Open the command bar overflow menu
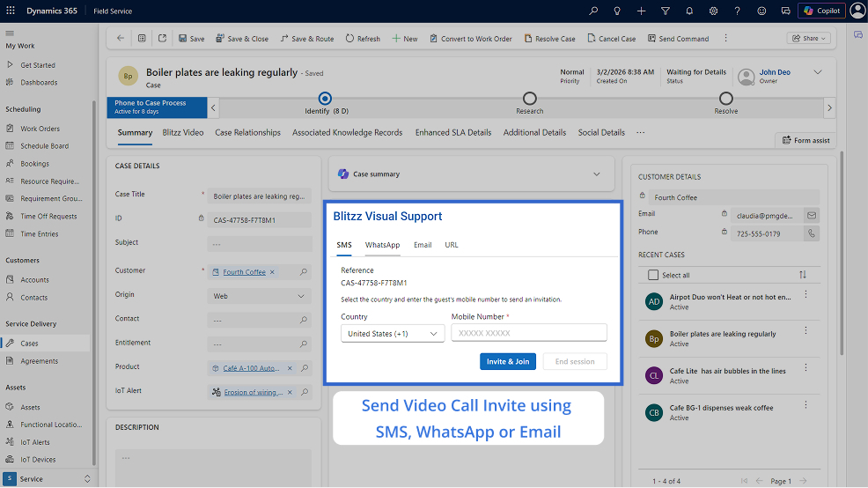The image size is (868, 488). coord(725,38)
